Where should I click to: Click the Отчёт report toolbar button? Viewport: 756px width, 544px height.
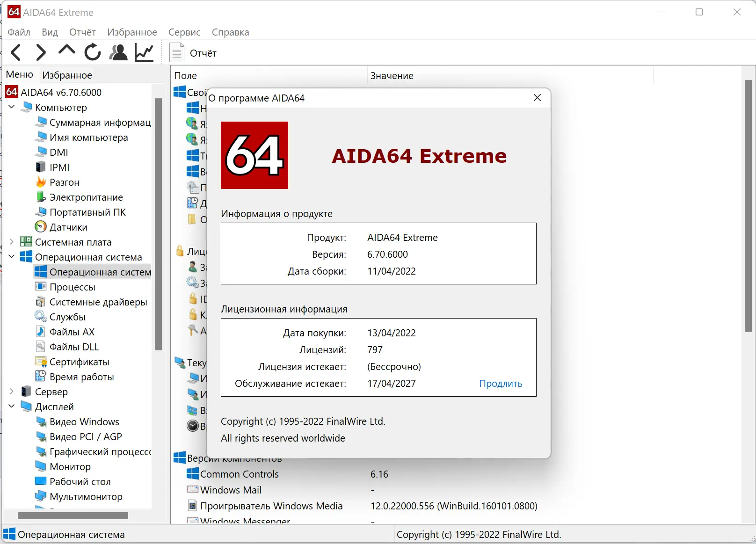tap(193, 53)
